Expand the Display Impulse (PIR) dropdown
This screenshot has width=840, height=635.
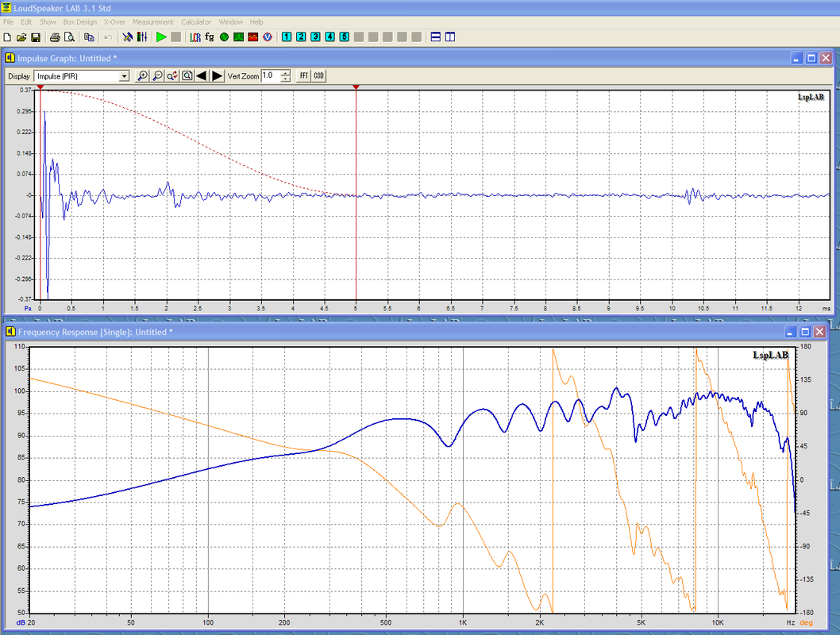click(125, 76)
